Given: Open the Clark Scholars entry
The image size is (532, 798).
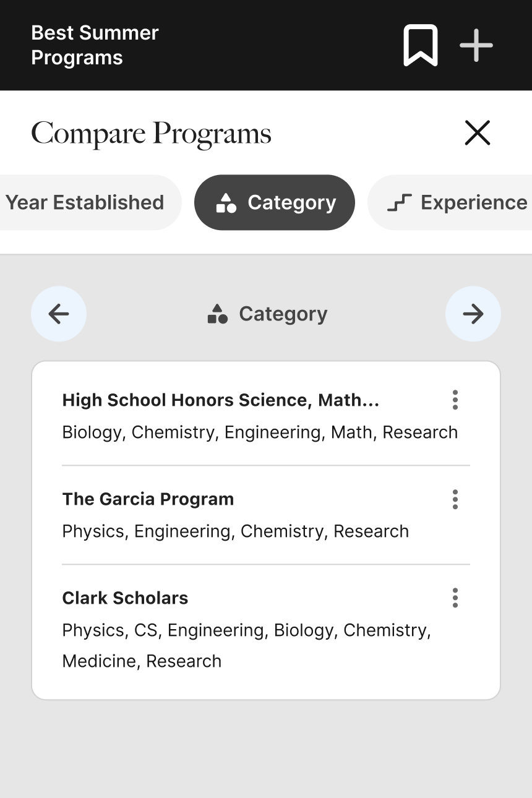Looking at the screenshot, I should click(x=125, y=598).
